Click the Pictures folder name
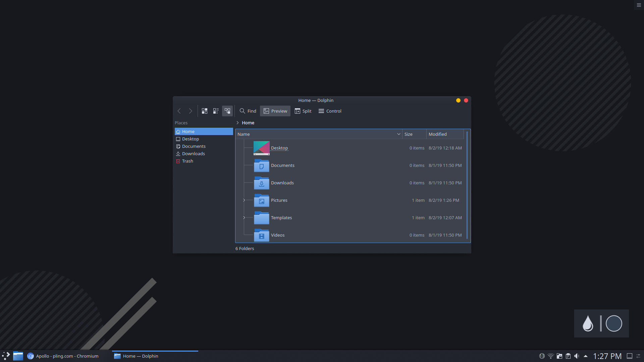The width and height of the screenshot is (644, 362). (279, 200)
